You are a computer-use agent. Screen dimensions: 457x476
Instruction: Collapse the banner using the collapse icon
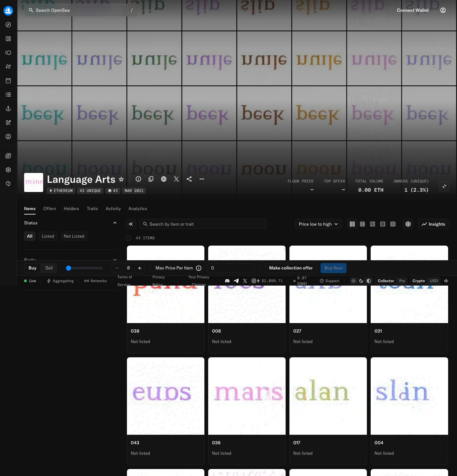coord(444,186)
